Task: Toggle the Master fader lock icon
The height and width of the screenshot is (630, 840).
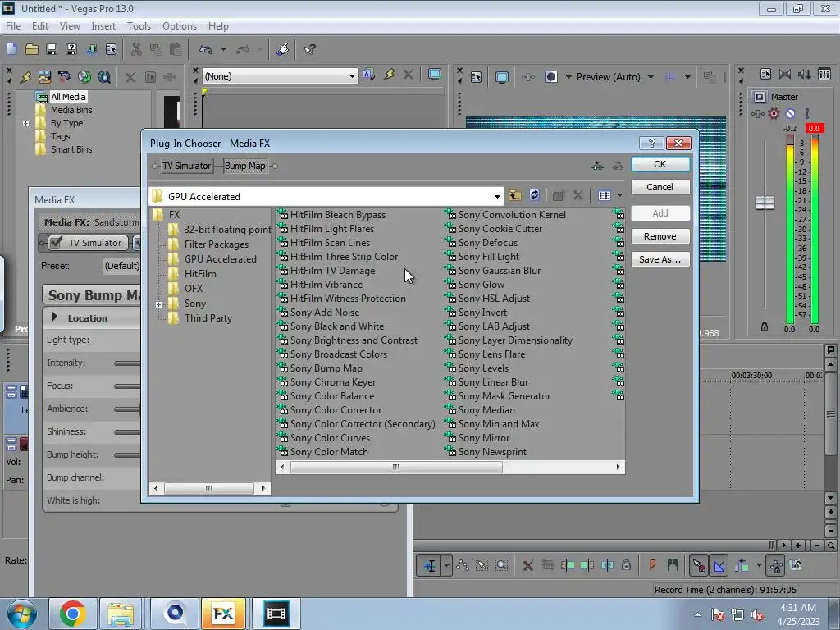Action: (765, 326)
